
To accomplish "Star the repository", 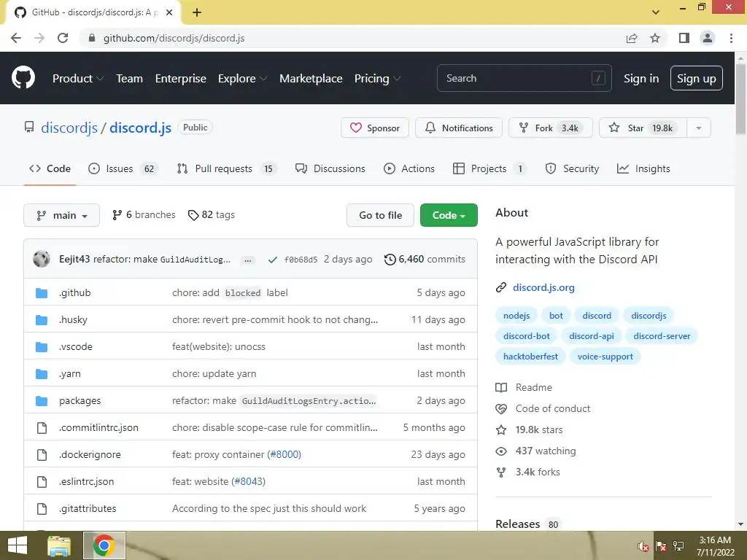I will tap(643, 128).
